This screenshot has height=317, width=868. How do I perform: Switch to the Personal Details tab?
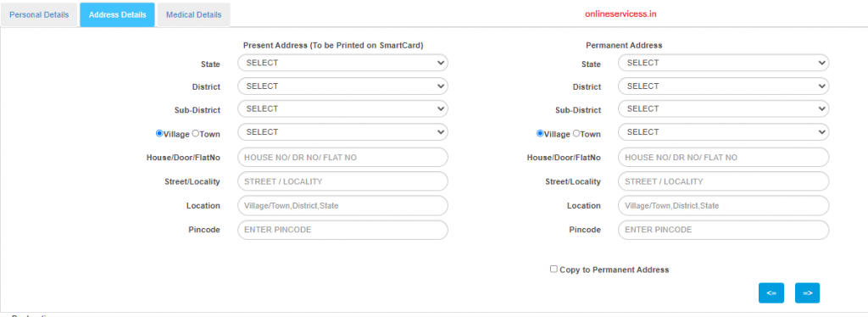(x=39, y=15)
